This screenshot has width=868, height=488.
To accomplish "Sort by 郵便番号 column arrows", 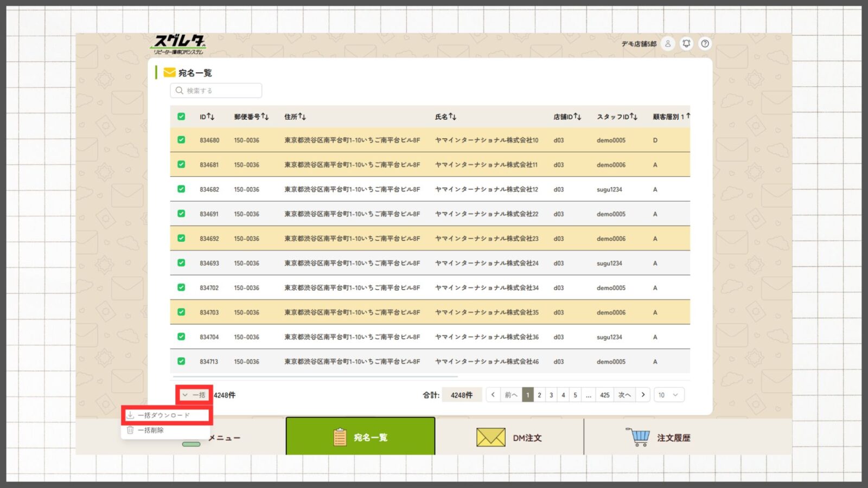I will coord(265,117).
